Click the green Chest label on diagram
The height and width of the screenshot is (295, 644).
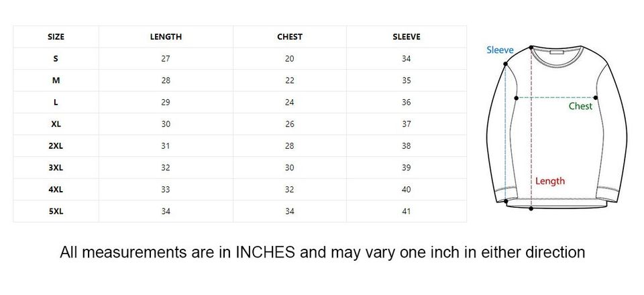(x=580, y=106)
